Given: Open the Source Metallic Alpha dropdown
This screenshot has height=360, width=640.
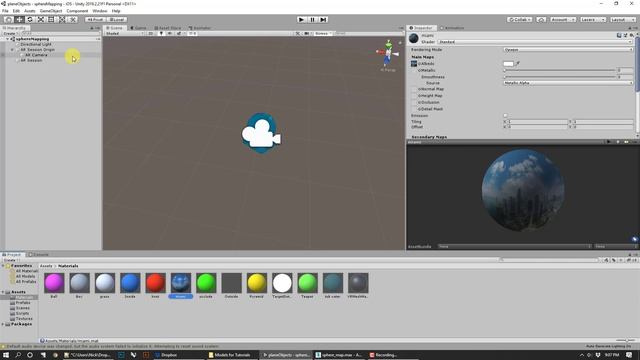Looking at the screenshot, I should [x=568, y=83].
